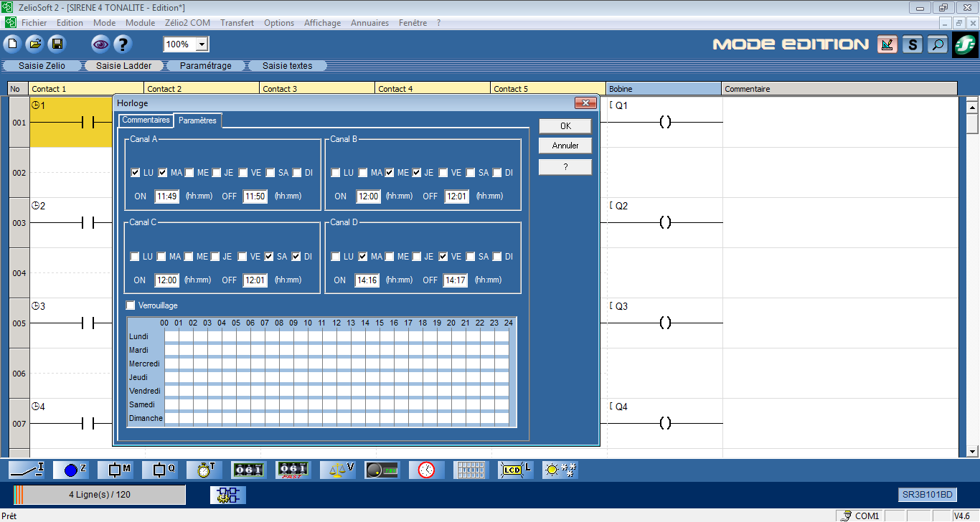Screen dimensions: 980x522
Task: Close the Horloge dialog
Action: click(586, 103)
